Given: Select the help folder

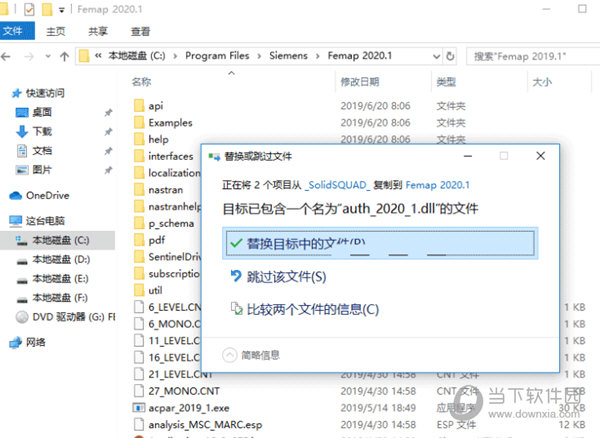Looking at the screenshot, I should coord(158,139).
